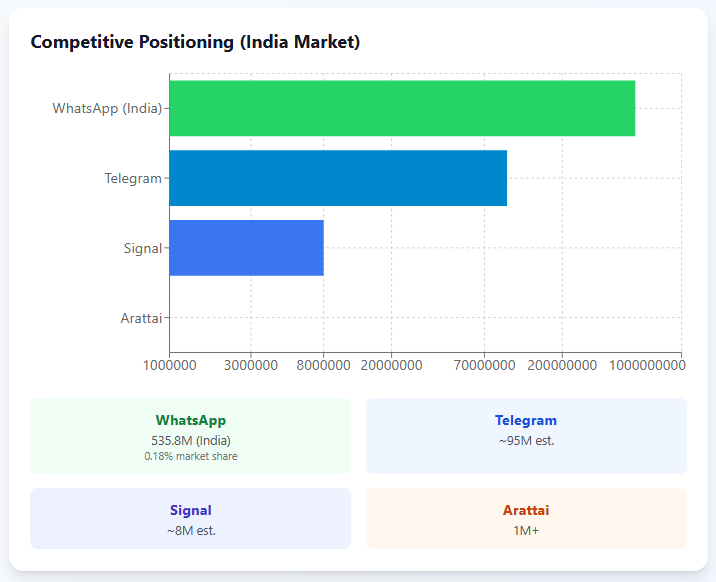
Task: Click the 'Competitive Positioning (India Market)' heading
Action: pos(195,42)
